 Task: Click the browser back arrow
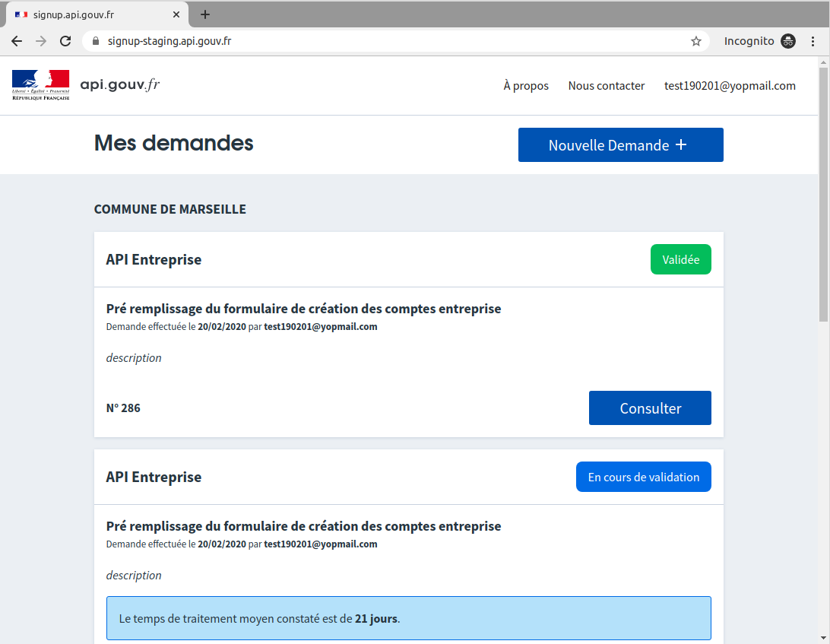17,41
